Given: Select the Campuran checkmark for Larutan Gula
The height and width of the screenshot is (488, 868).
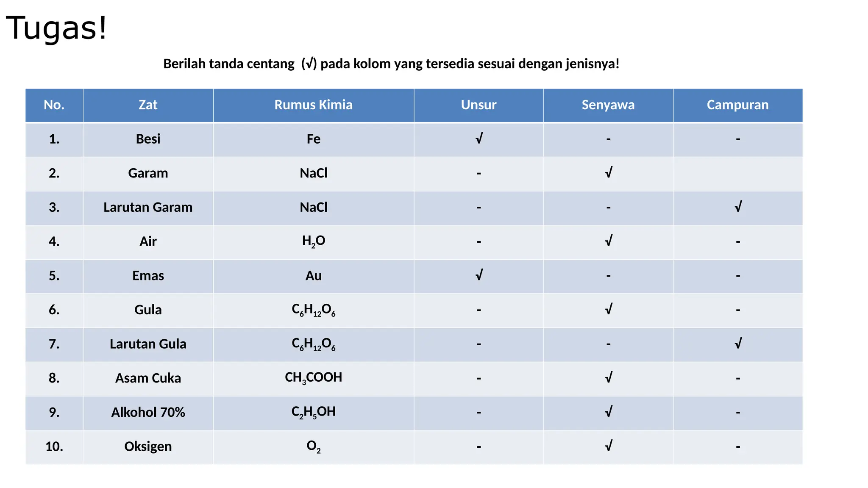Looking at the screenshot, I should coord(738,344).
